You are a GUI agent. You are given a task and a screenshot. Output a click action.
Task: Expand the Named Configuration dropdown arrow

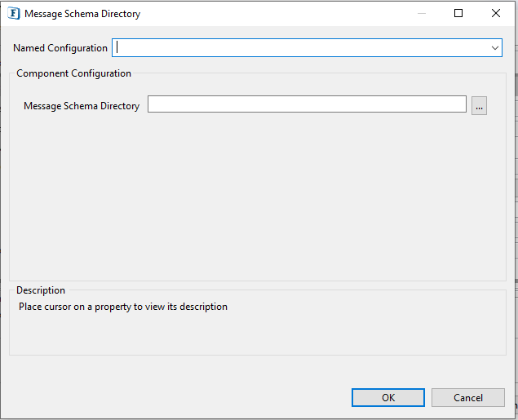[494, 48]
